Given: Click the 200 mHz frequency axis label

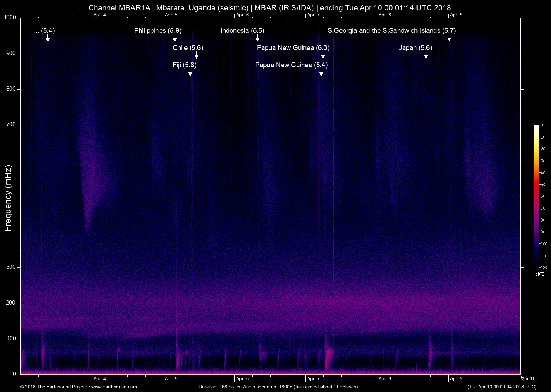Looking at the screenshot, I should pos(11,303).
